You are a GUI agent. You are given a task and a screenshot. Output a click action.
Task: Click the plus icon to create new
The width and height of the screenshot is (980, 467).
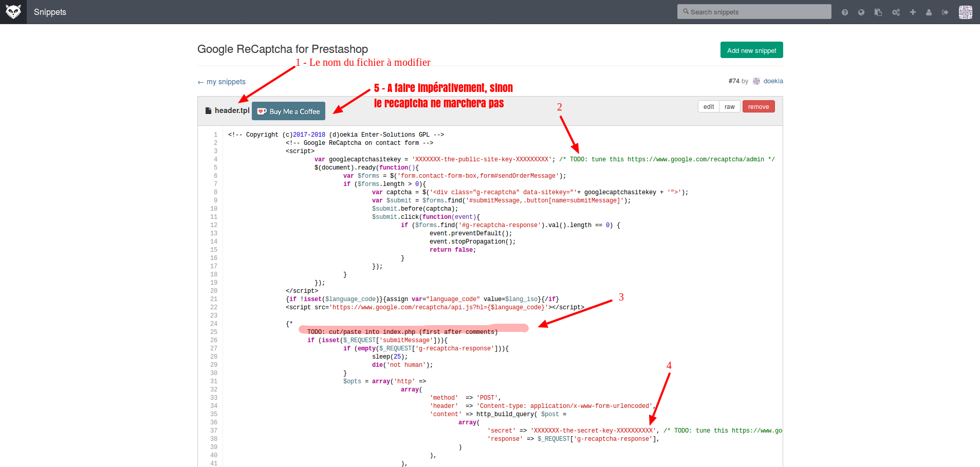[x=913, y=12]
